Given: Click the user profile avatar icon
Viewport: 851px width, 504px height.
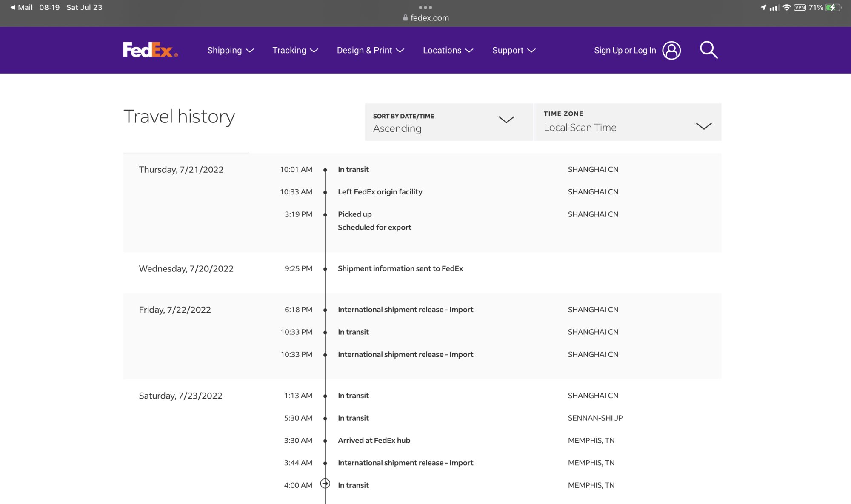Looking at the screenshot, I should coord(671,50).
